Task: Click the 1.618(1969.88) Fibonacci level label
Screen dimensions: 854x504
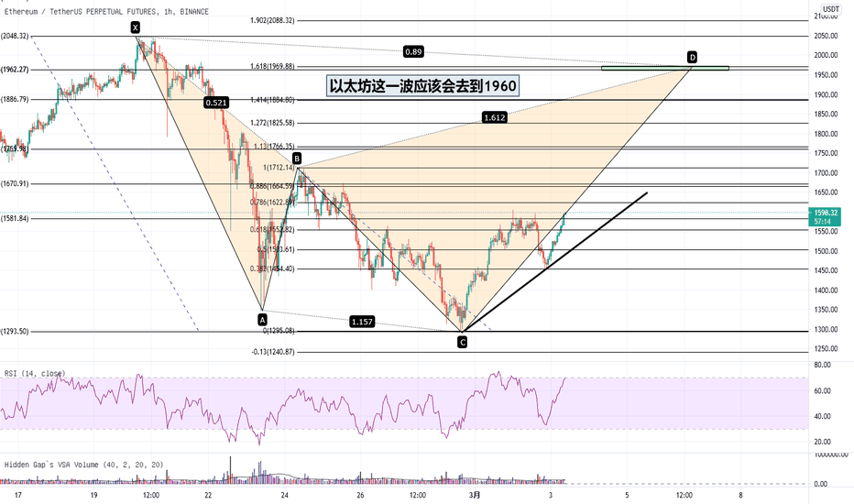Action: click(x=272, y=66)
